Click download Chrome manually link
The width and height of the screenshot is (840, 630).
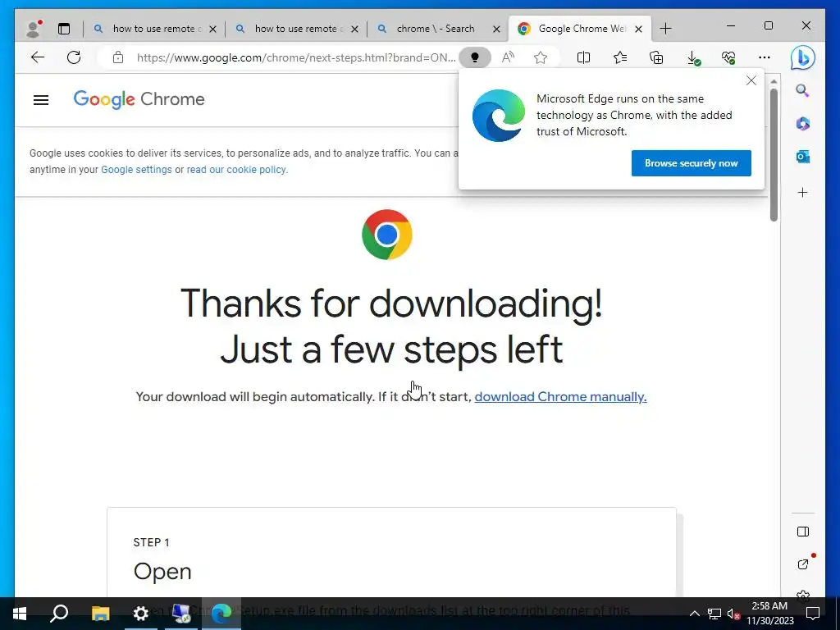(560, 397)
